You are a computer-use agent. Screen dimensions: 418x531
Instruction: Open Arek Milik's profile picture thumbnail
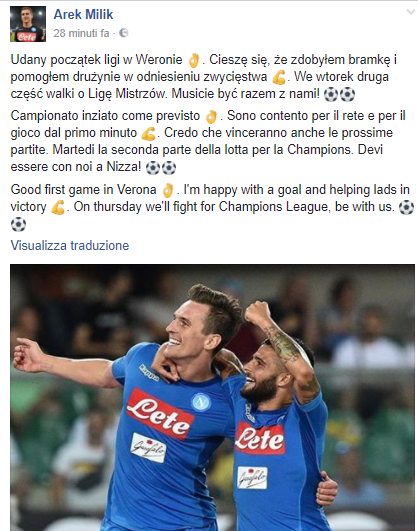pos(28,24)
